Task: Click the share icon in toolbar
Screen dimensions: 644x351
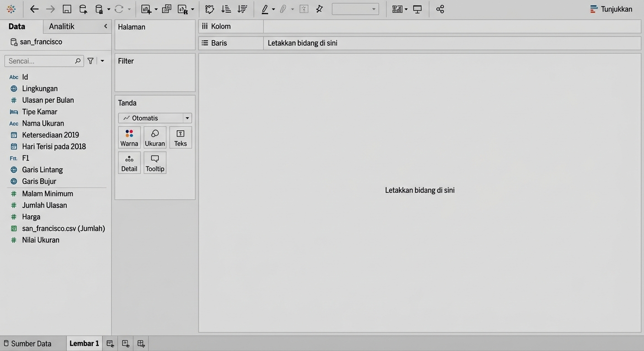Action: (x=440, y=9)
